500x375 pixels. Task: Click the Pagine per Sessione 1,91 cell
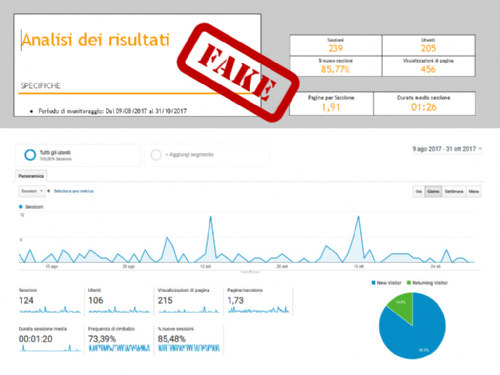pos(331,104)
